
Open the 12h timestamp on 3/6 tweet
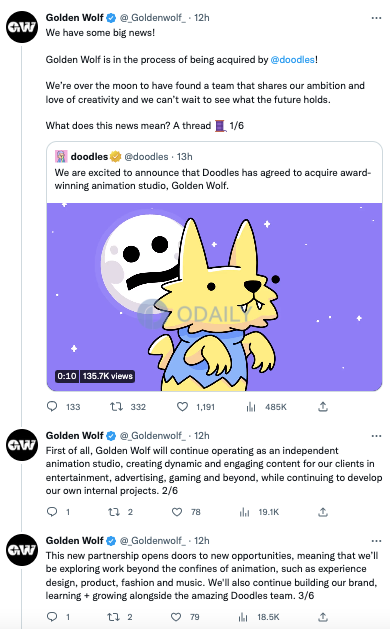(x=201, y=541)
